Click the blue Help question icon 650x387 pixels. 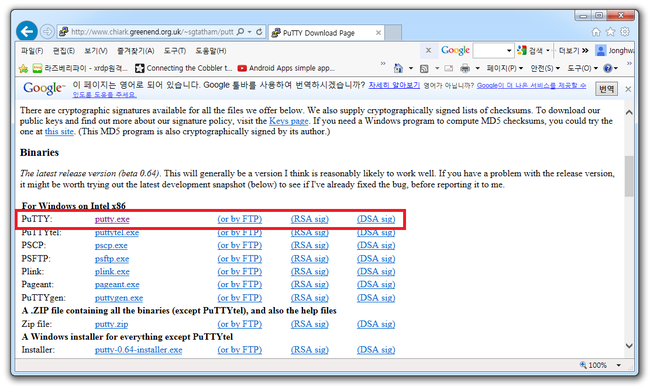point(608,68)
